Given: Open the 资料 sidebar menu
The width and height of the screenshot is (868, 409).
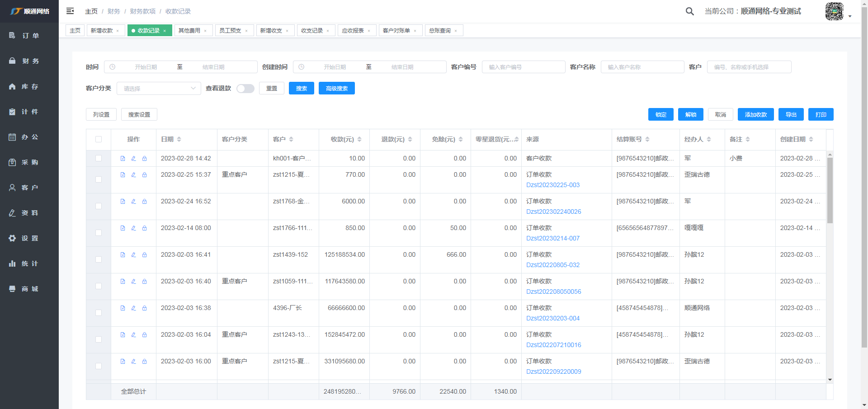Looking at the screenshot, I should [x=29, y=213].
